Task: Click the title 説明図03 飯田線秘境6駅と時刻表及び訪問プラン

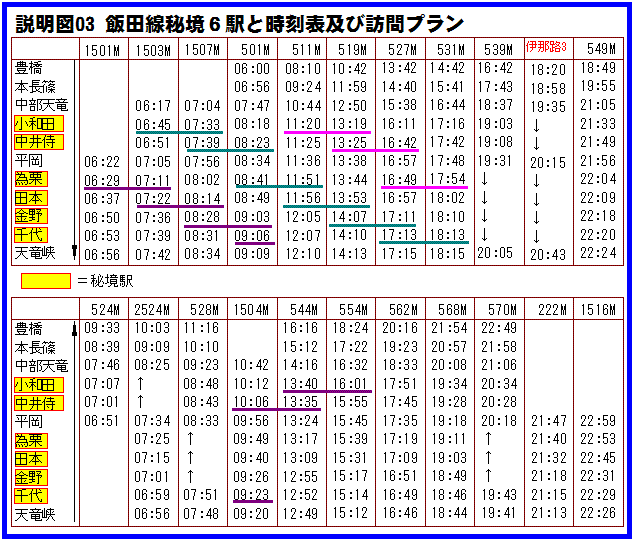Action: pos(239,23)
